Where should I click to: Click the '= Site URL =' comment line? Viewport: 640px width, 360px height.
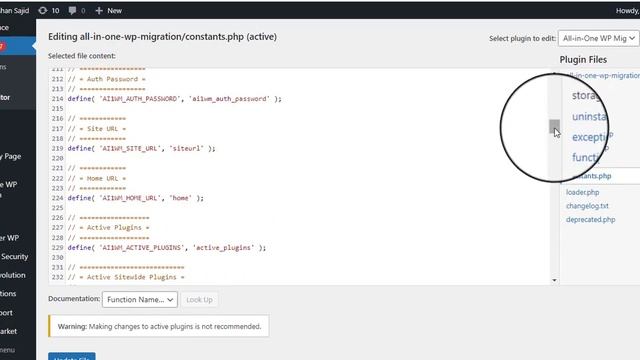(x=97, y=129)
